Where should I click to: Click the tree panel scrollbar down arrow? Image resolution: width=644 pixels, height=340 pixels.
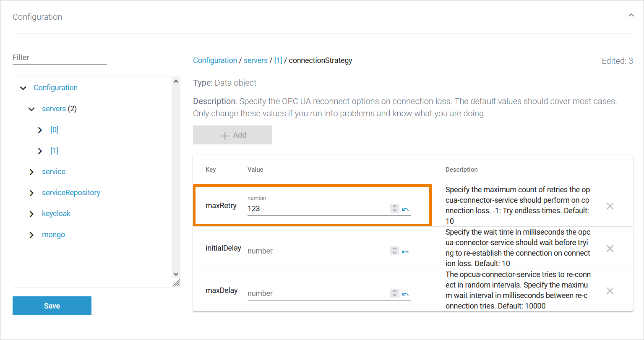[x=176, y=274]
